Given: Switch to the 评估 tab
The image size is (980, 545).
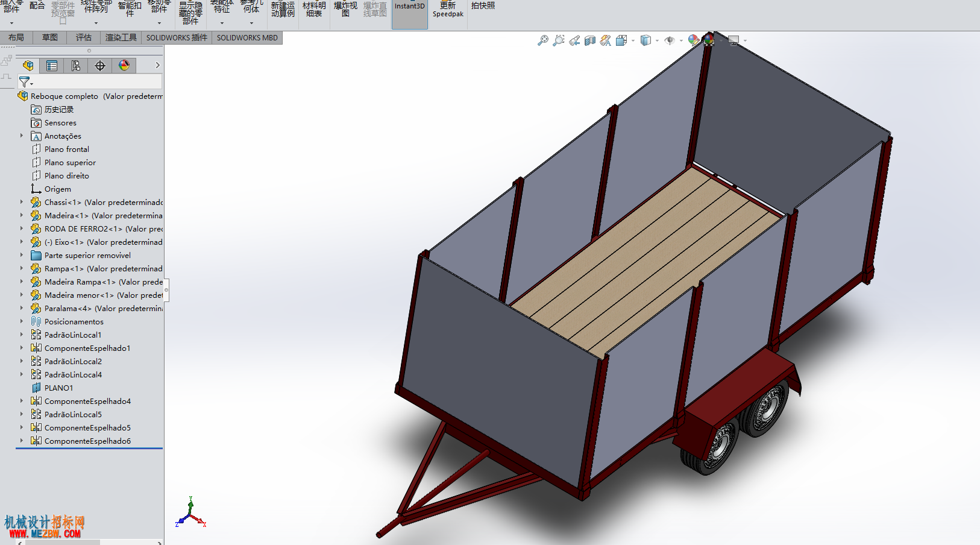Looking at the screenshot, I should pos(84,37).
